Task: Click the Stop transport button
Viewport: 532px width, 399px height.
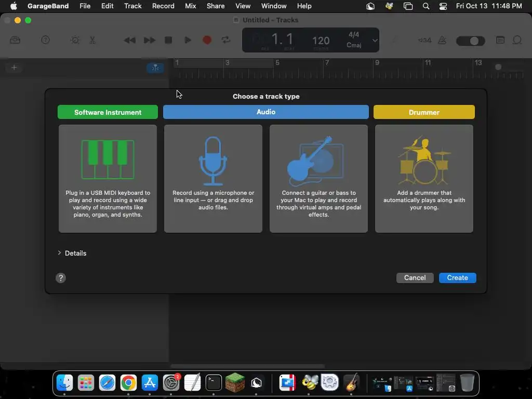Action: (168, 40)
